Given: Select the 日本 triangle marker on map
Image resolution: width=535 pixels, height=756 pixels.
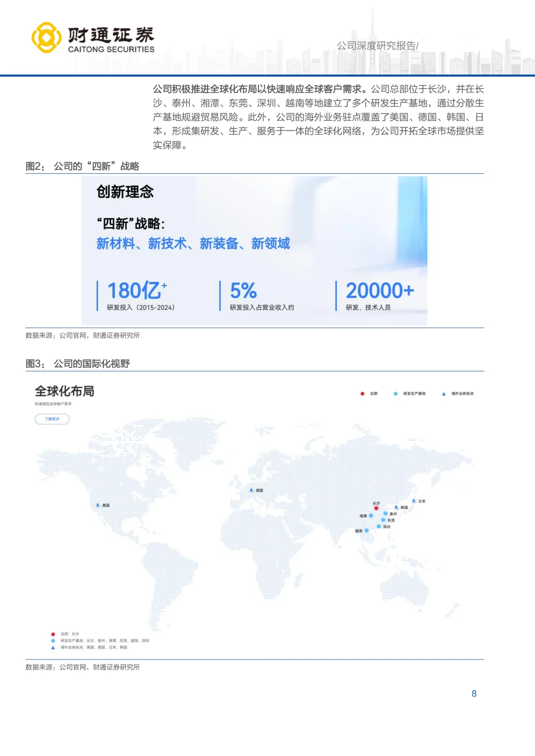Looking at the screenshot, I should 414,501.
